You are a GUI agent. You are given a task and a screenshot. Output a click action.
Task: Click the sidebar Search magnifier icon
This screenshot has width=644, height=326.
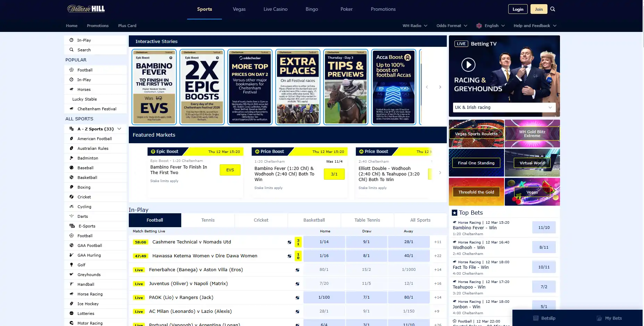72,50
